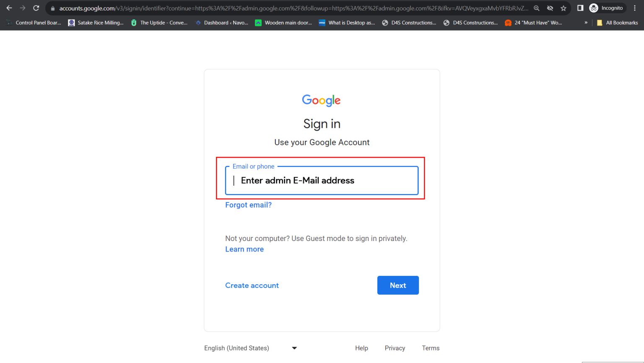Open the browser side panel icon

pos(580,8)
